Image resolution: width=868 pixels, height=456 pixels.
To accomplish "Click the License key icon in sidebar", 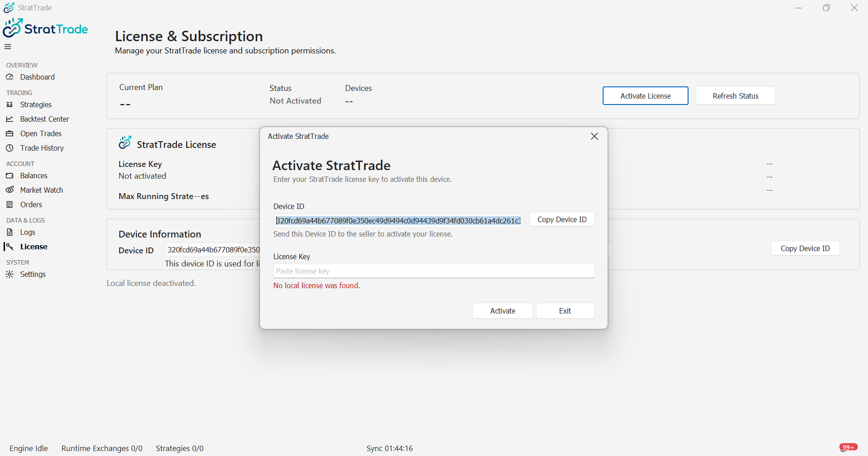I will (x=9, y=247).
